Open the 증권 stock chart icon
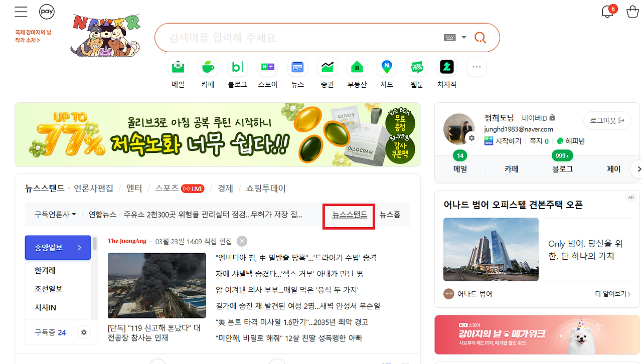The width and height of the screenshot is (642, 364). 327,67
